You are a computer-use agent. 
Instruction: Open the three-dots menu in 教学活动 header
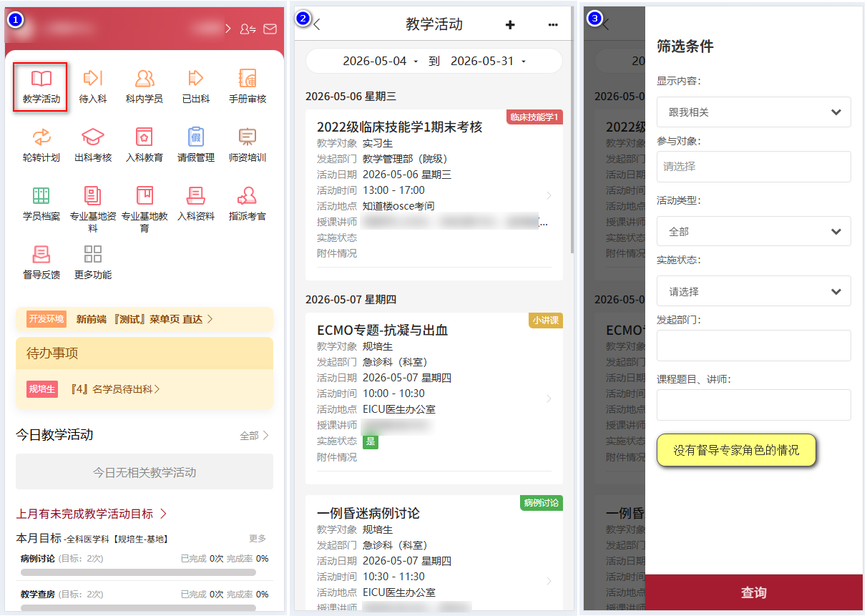553,24
